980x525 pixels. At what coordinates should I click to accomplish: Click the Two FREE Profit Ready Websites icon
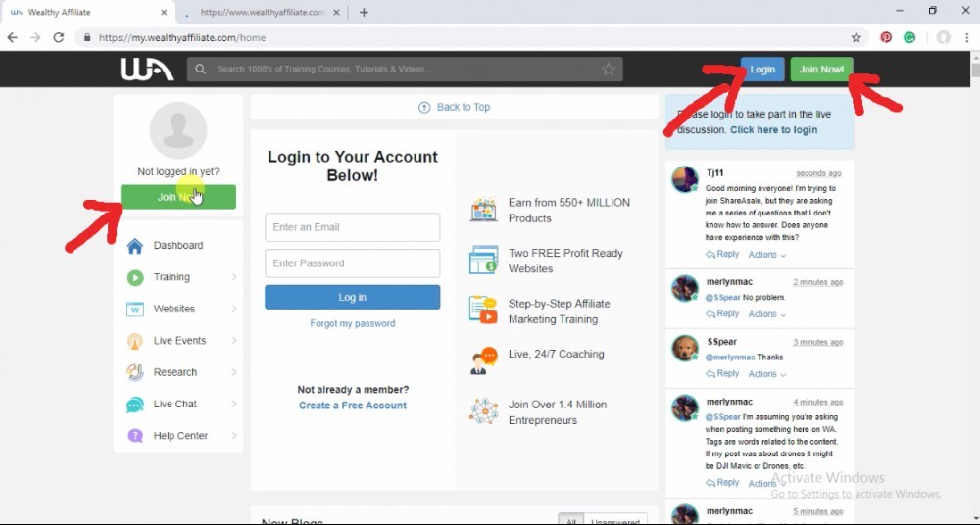[x=484, y=260]
